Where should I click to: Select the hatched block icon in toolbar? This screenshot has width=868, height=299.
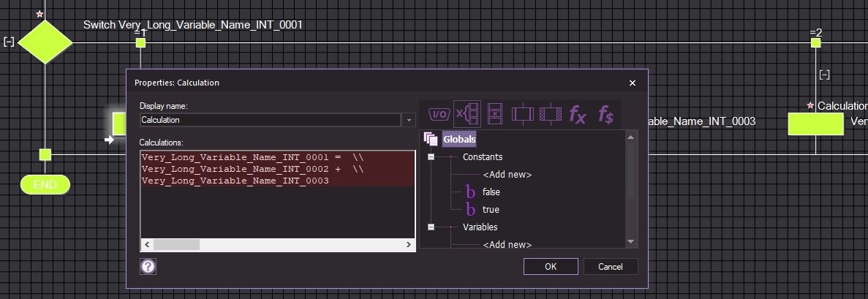[550, 114]
